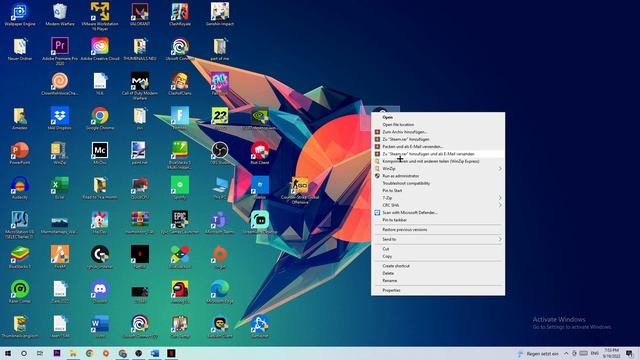Open Logitech G HUB shortcut

(x=100, y=257)
